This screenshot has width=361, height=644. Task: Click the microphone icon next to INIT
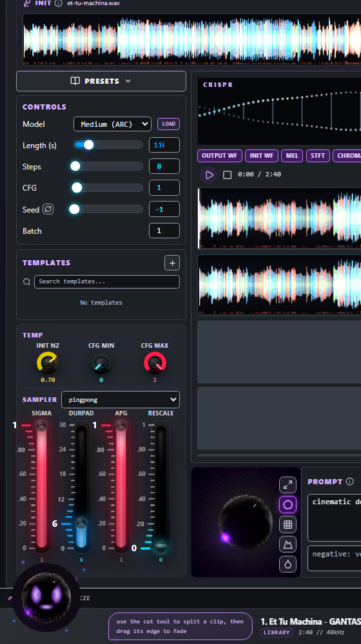click(27, 3)
